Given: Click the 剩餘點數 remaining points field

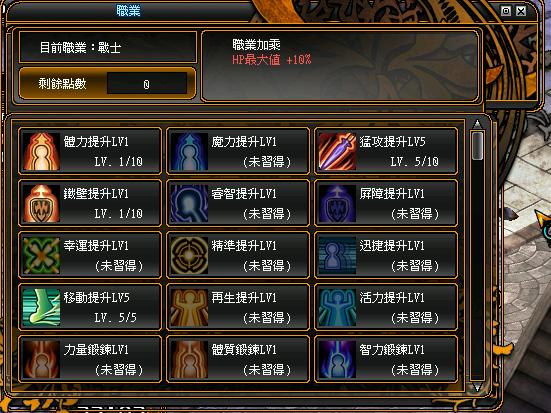Looking at the screenshot, I should pos(147,83).
